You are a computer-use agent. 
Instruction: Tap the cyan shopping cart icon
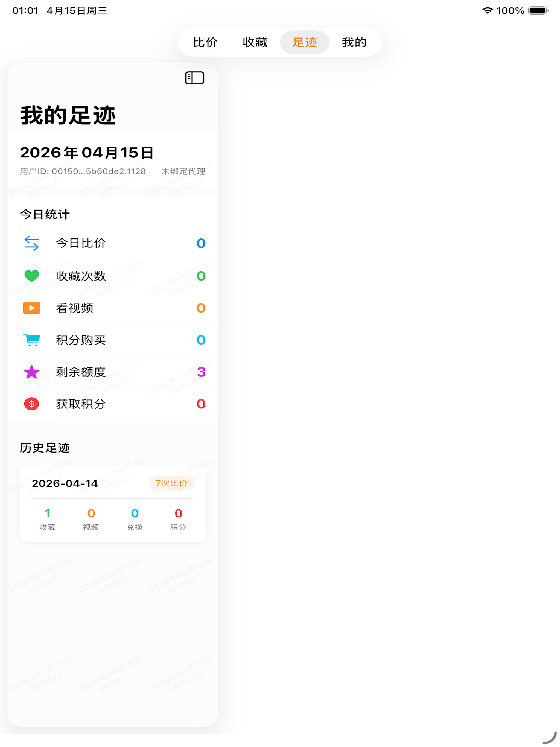pos(31,340)
